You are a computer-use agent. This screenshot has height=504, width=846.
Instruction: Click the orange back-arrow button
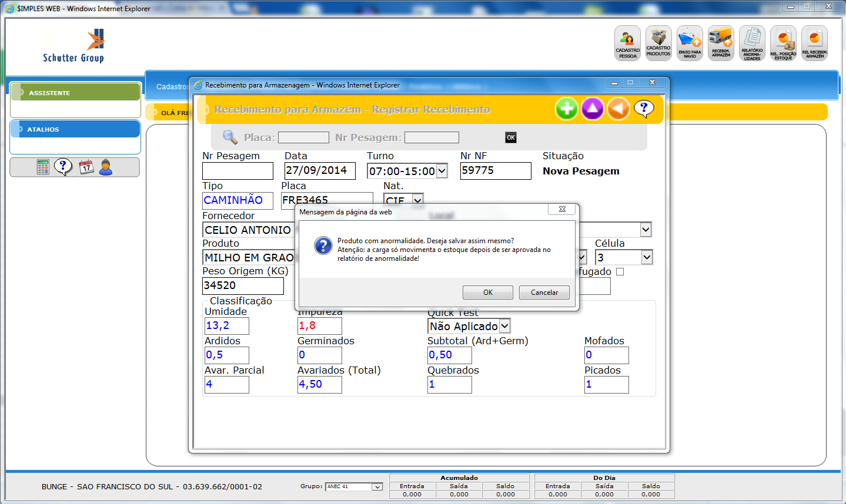click(618, 109)
